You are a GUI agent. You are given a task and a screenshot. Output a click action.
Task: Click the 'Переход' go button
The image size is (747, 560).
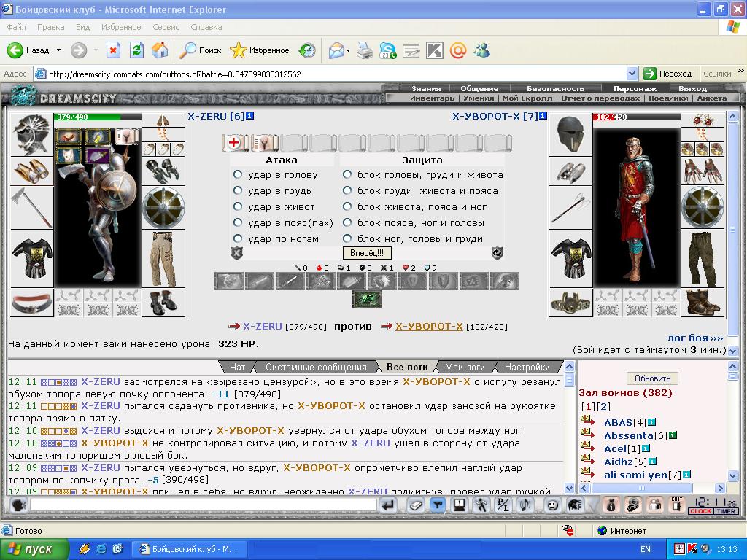pyautogui.click(x=667, y=74)
